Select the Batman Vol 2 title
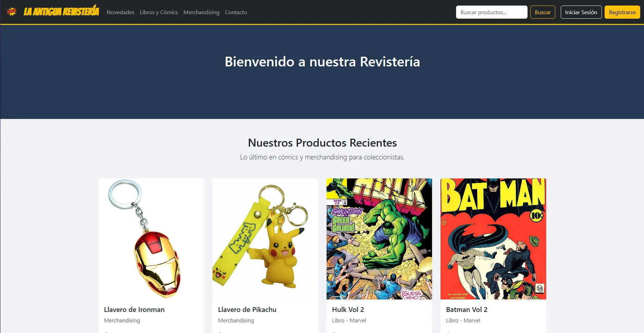This screenshot has width=644, height=333. click(x=466, y=309)
